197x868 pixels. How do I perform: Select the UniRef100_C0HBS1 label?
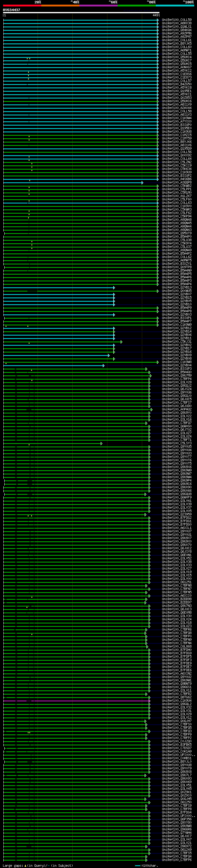(x=177, y=758)
